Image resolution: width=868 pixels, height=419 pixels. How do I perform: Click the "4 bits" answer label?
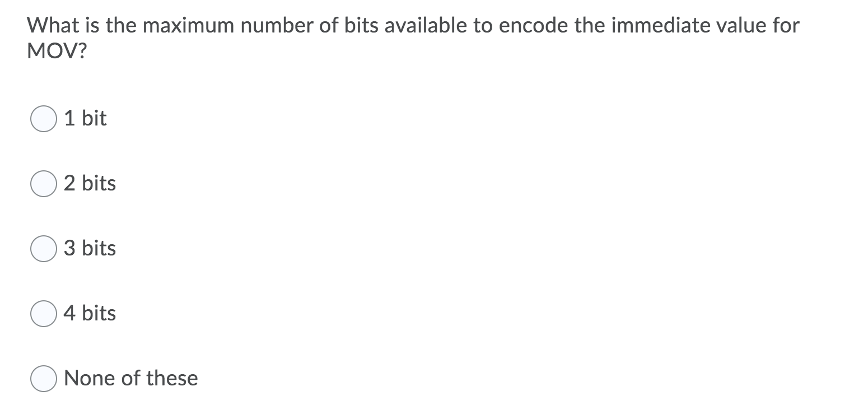point(90,314)
